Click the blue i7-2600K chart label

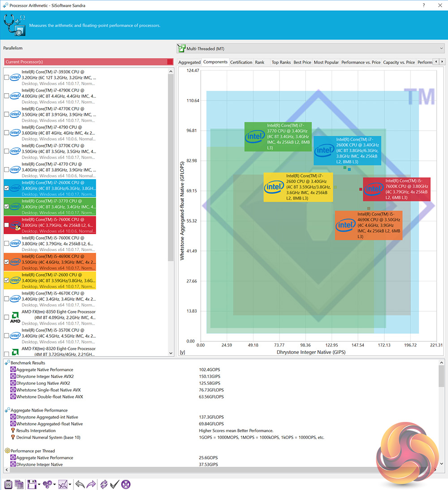pyautogui.click(x=347, y=150)
